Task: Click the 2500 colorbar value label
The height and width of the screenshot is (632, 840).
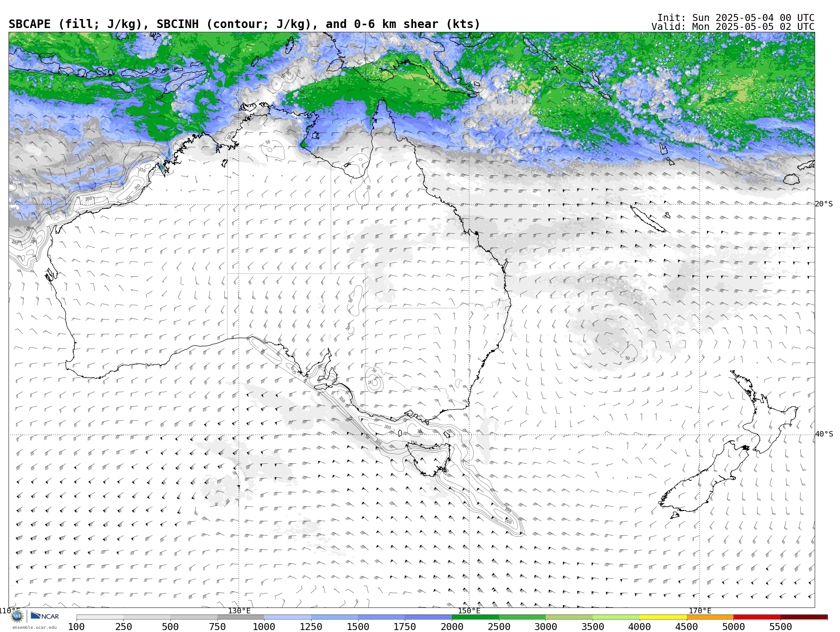Action: [499, 627]
